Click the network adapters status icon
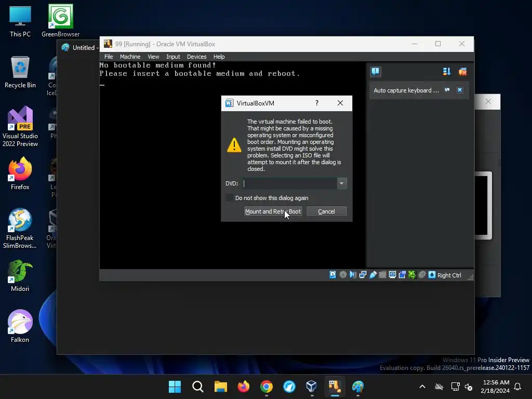Screen dimensions: 532x399 coord(363,275)
